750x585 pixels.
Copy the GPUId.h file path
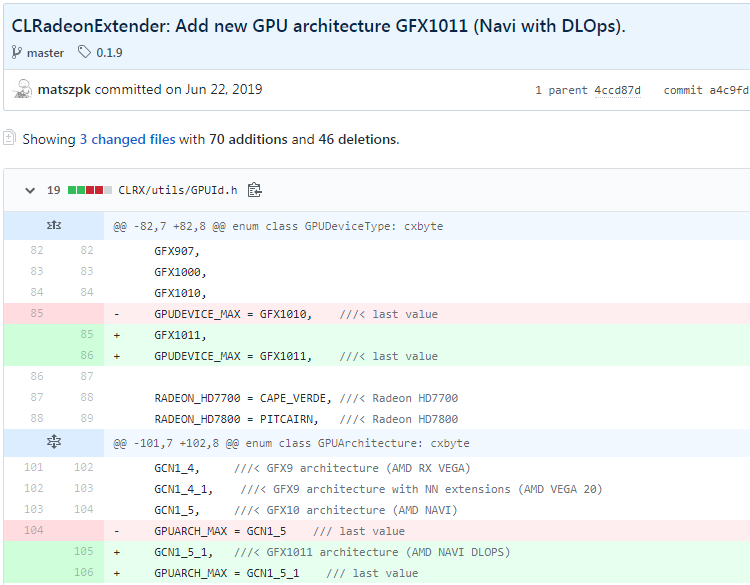click(x=255, y=189)
